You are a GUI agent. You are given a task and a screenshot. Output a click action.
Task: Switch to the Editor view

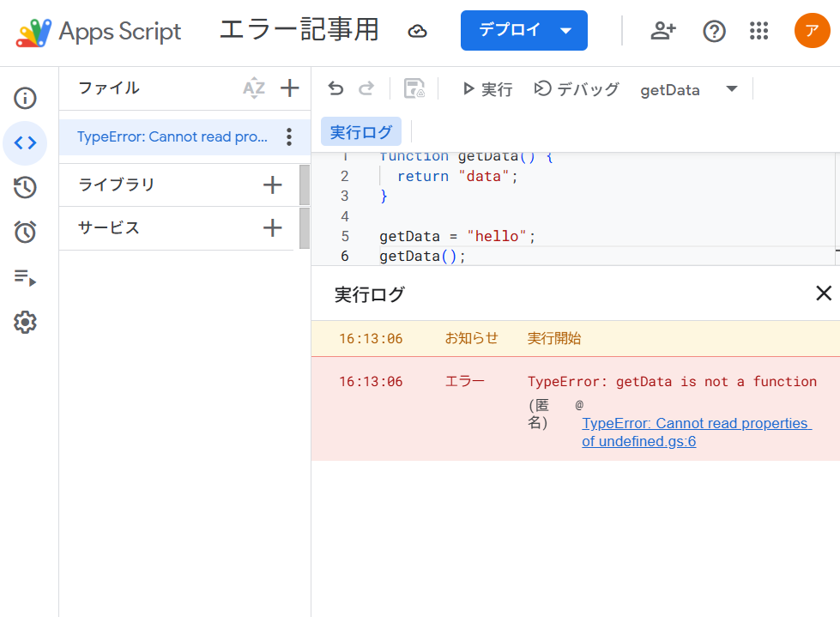coord(25,142)
